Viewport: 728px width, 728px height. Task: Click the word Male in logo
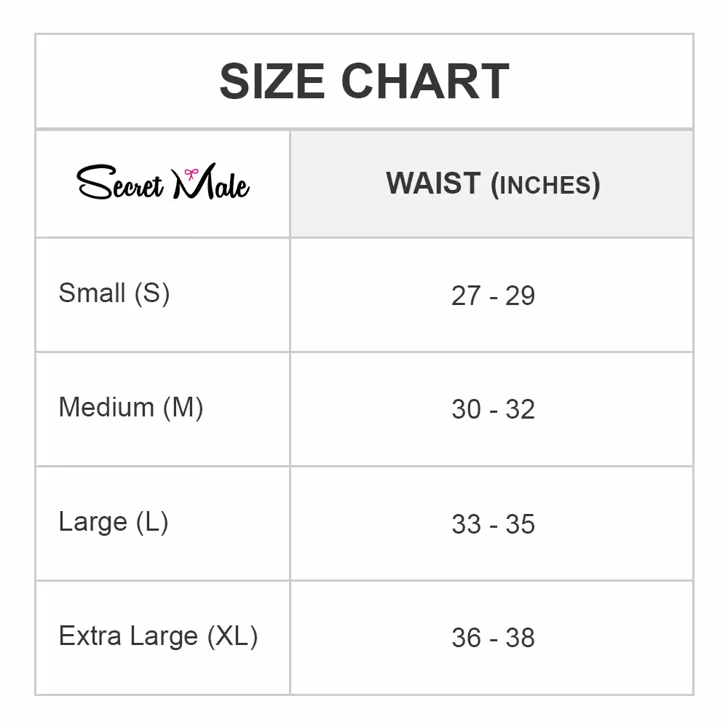pyautogui.click(x=211, y=185)
